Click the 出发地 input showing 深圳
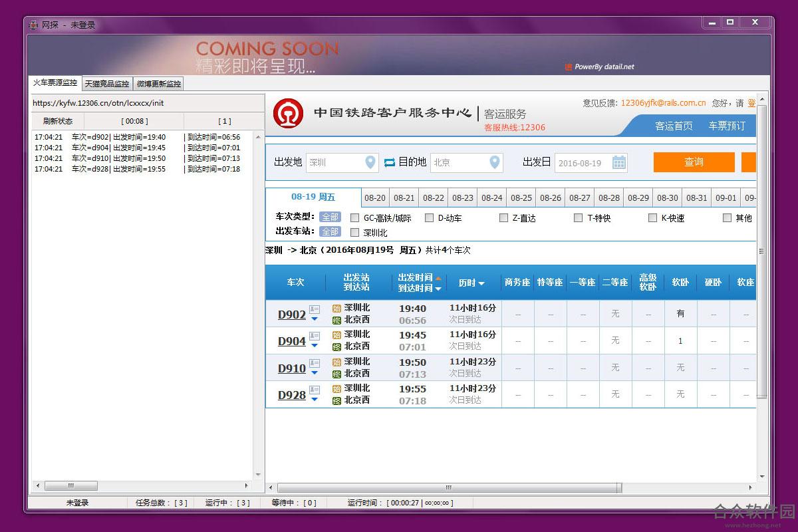798x532 pixels. [x=342, y=162]
